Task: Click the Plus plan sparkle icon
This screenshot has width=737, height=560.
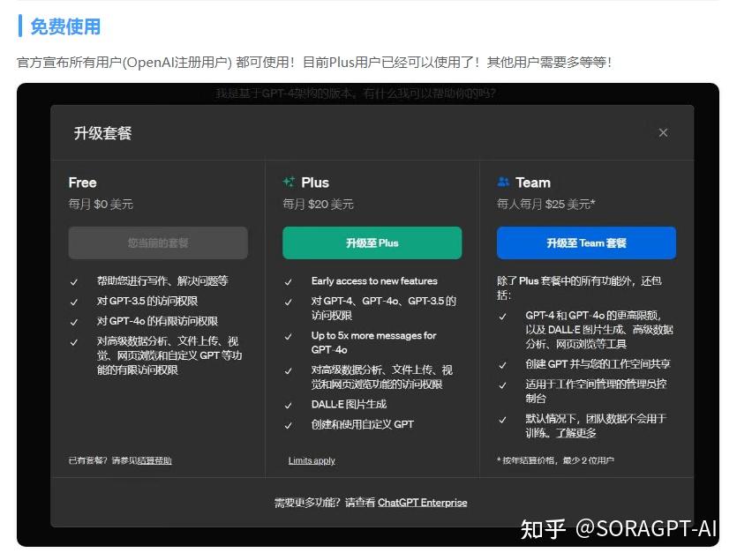Action: (290, 183)
